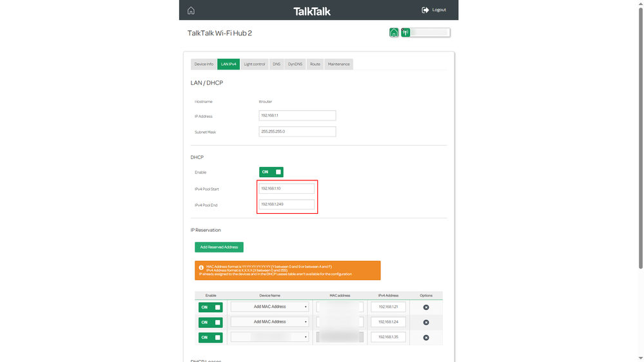This screenshot has height=362, width=644.
Task: Click the TalkTalk logo
Action: click(x=312, y=11)
